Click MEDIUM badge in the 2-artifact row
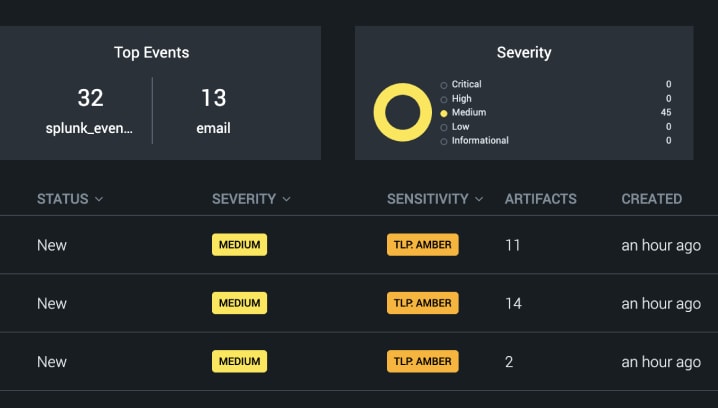 [239, 361]
